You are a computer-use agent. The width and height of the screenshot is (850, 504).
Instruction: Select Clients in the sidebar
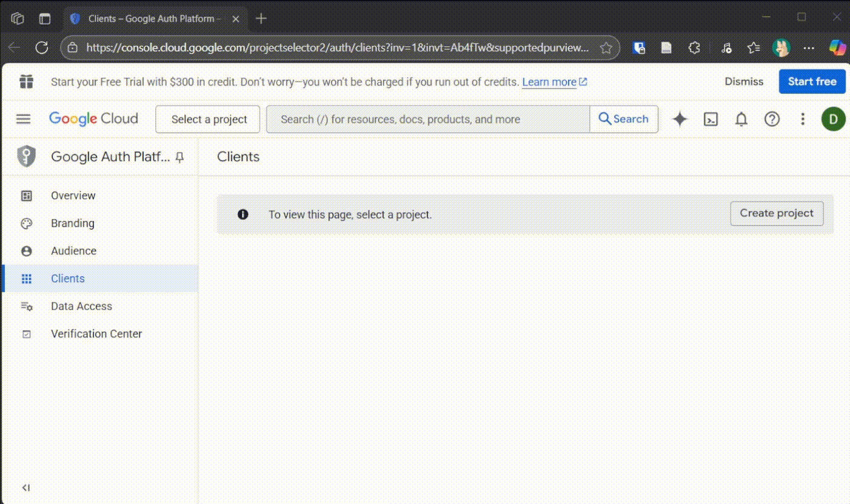pos(100,279)
